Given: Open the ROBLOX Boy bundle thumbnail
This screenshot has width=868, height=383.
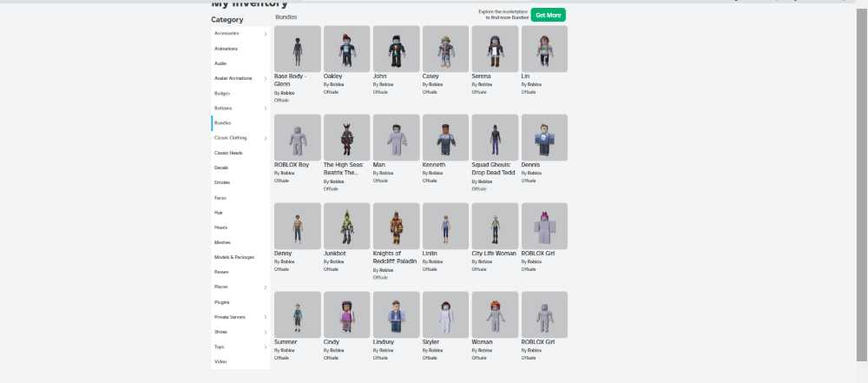Looking at the screenshot, I should point(297,137).
